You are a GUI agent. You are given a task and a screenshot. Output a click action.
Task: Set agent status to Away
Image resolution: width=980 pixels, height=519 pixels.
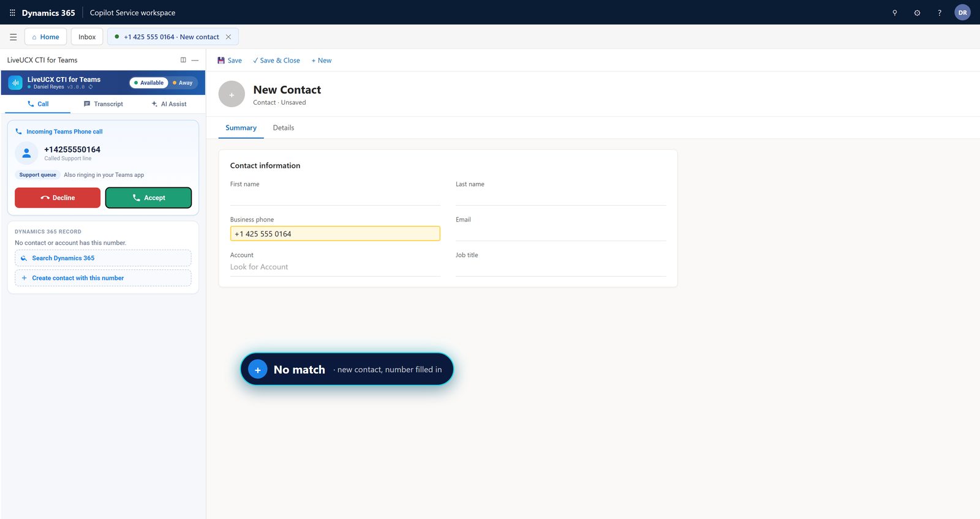(183, 83)
